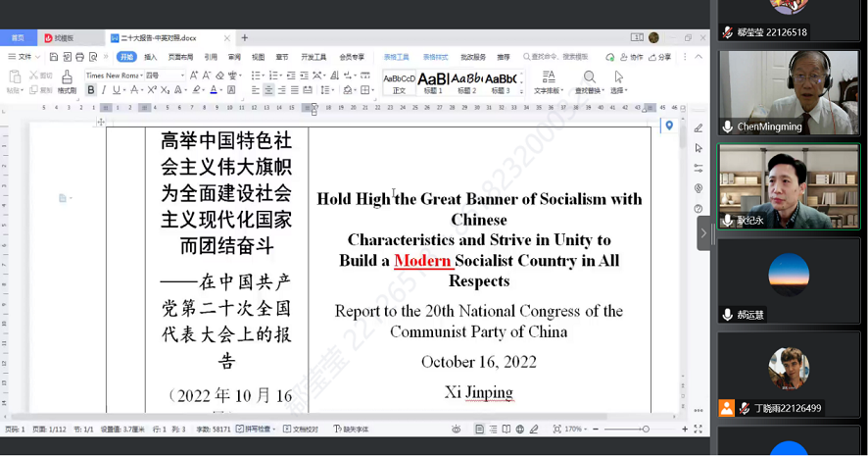Toggle Underline formatting
The height and width of the screenshot is (456, 868).
(116, 90)
